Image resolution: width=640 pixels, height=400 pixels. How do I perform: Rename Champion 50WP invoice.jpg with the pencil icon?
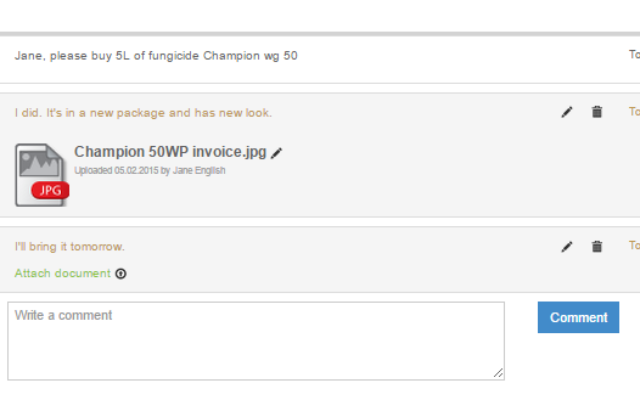[276, 153]
